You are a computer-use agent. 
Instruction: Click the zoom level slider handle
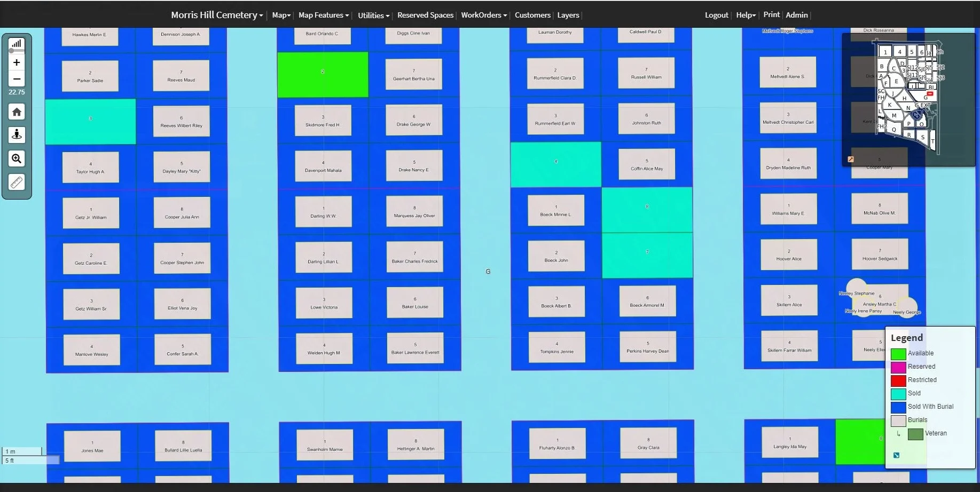tap(11, 51)
